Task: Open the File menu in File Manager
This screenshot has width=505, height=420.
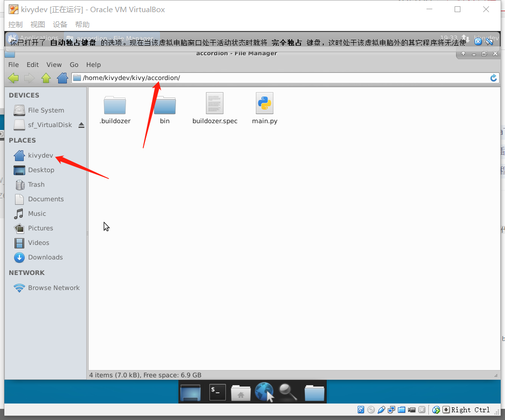Action: click(x=14, y=65)
